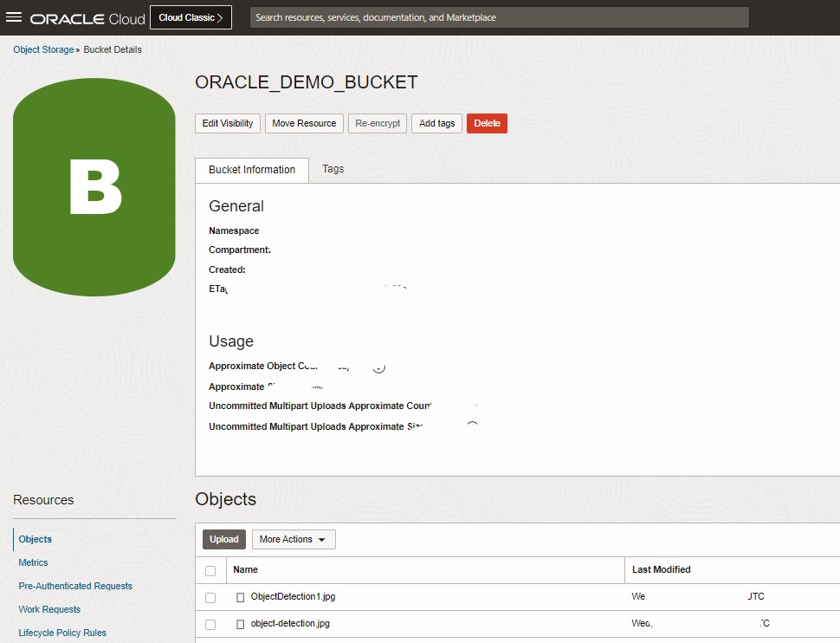Click Bucket Details breadcrumb text
Screen dimensions: 840x643
tap(113, 49)
